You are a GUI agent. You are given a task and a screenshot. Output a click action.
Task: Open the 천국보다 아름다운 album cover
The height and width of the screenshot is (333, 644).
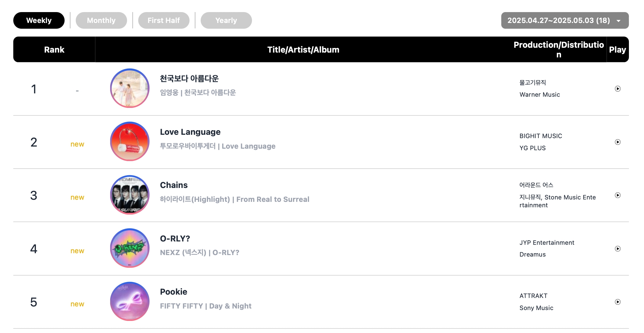pyautogui.click(x=130, y=88)
